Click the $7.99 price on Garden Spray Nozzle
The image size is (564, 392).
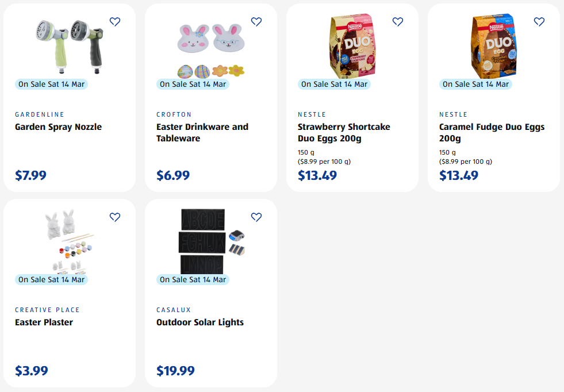tap(30, 175)
